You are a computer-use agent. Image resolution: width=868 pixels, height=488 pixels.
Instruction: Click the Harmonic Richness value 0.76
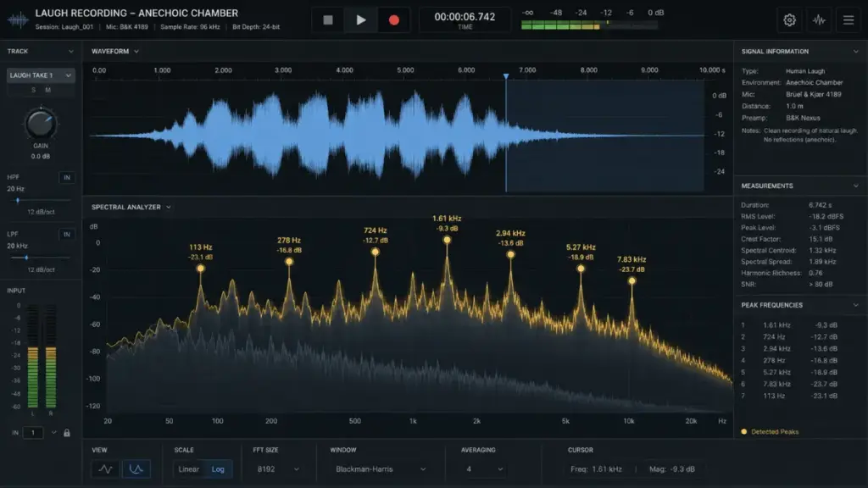(815, 273)
